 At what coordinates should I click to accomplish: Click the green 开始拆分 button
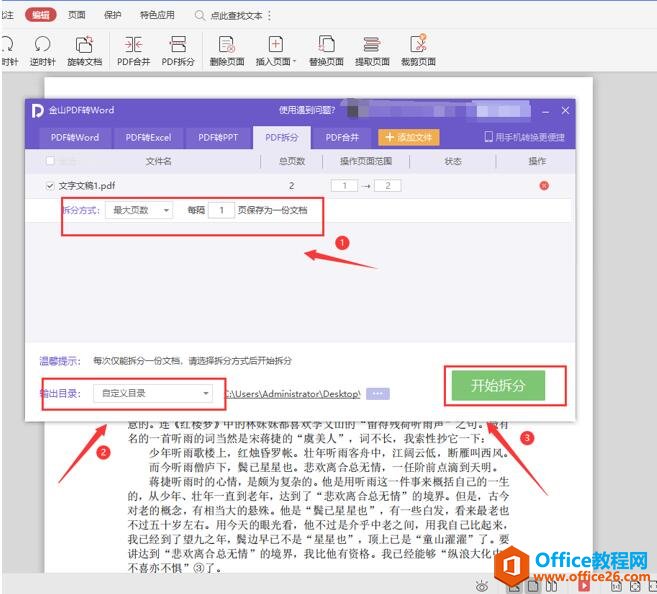498,385
